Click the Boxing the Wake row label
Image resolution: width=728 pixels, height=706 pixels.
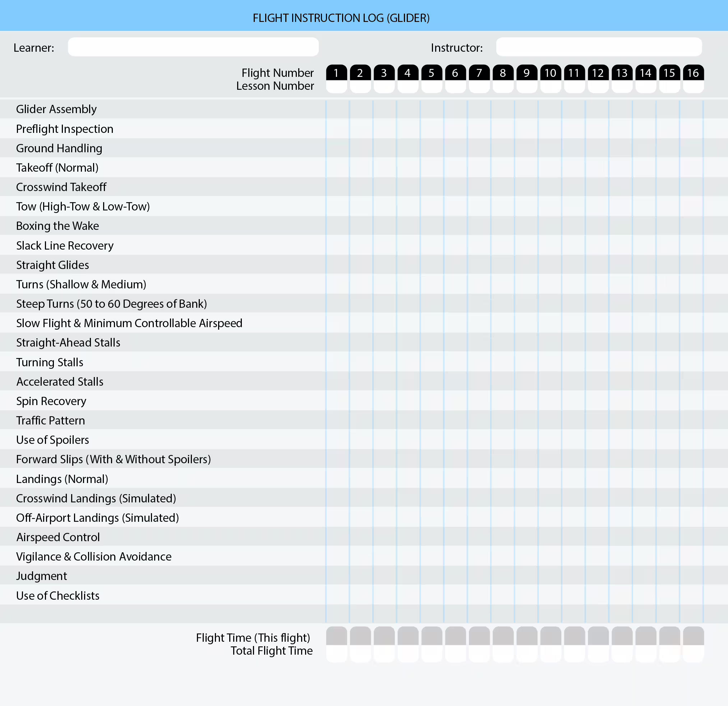[x=57, y=226]
